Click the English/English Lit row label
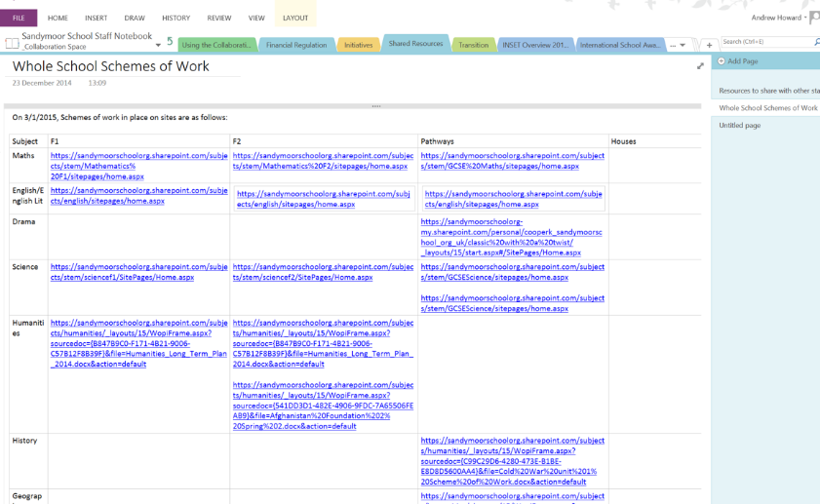Viewport: 820px width, 504px height. click(28, 196)
